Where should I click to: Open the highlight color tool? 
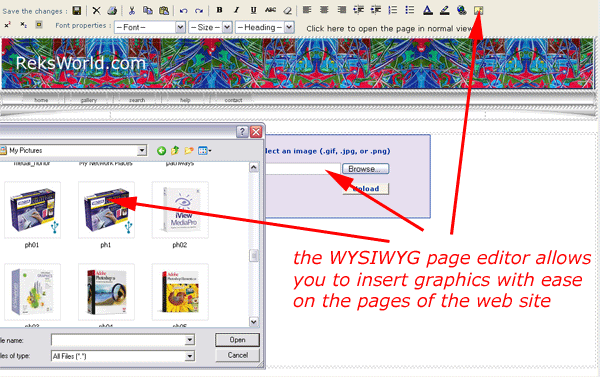(x=445, y=10)
